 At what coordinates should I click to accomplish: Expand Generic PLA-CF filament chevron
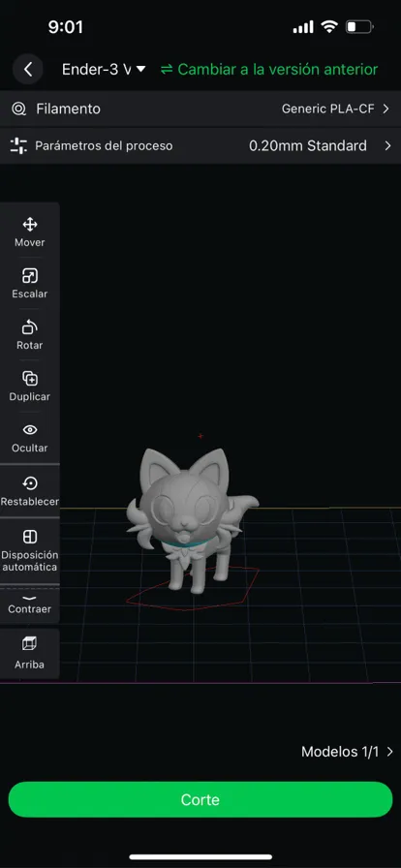pos(386,108)
